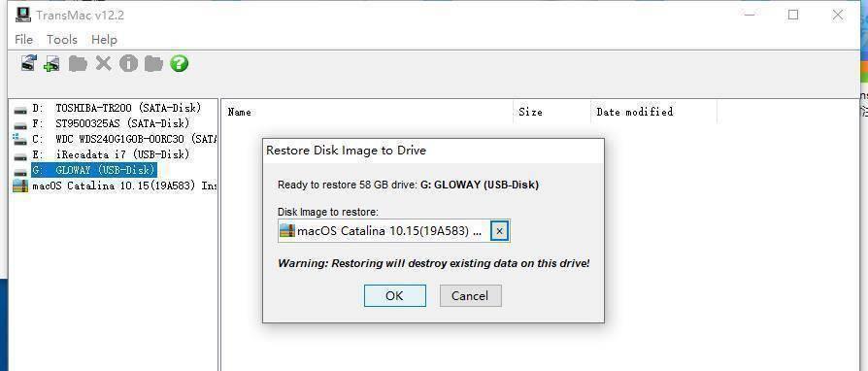Viewport: 868px width, 371px height.
Task: Confirm restore with the OK button
Action: click(395, 295)
